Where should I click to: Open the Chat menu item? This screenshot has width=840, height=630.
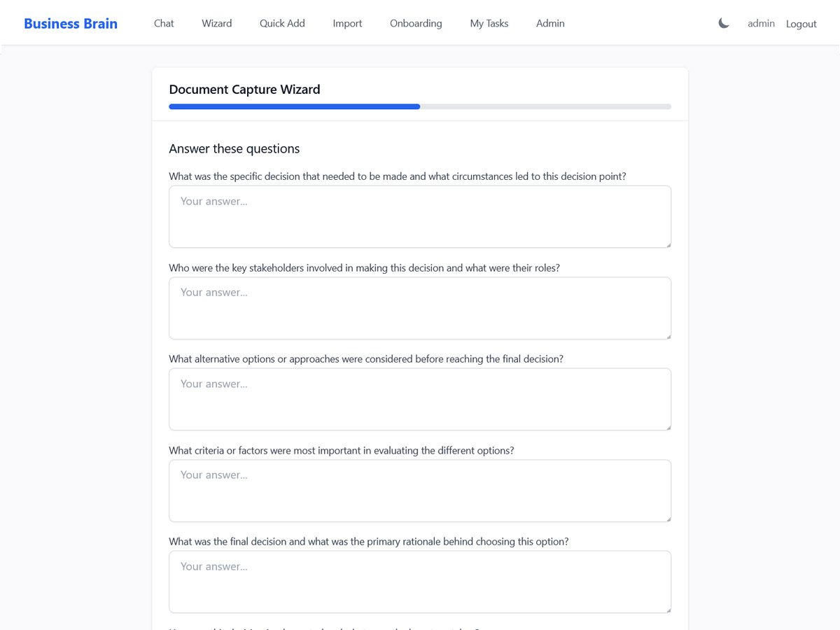pos(164,23)
